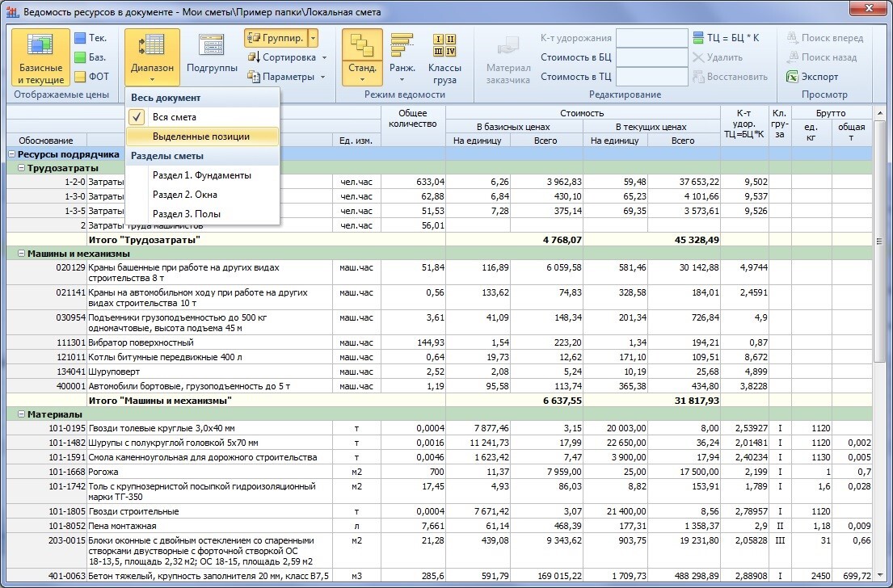Select the Баз. base prices icon

point(81,57)
